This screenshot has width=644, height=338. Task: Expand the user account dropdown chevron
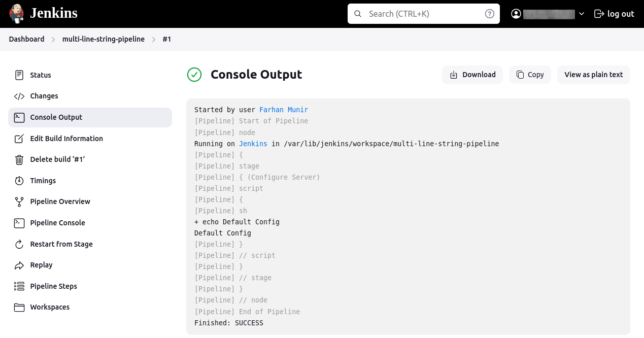pos(582,14)
